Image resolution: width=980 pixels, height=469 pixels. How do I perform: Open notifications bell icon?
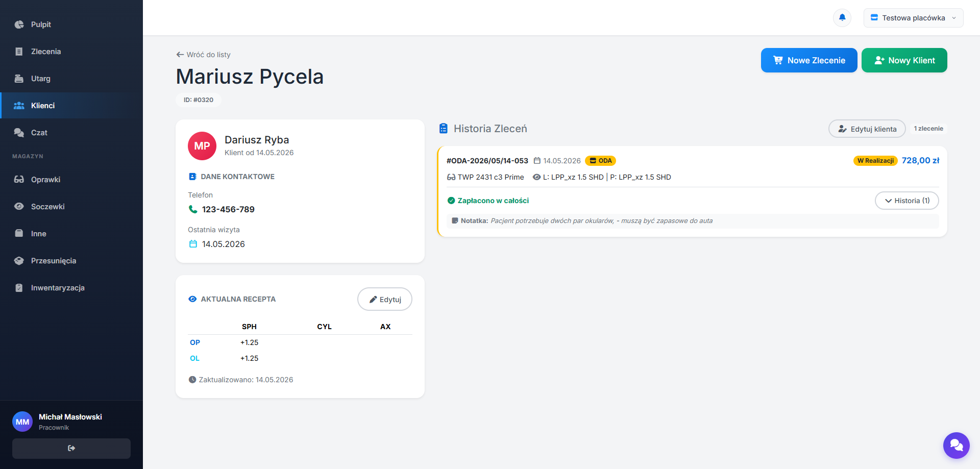(x=842, y=18)
